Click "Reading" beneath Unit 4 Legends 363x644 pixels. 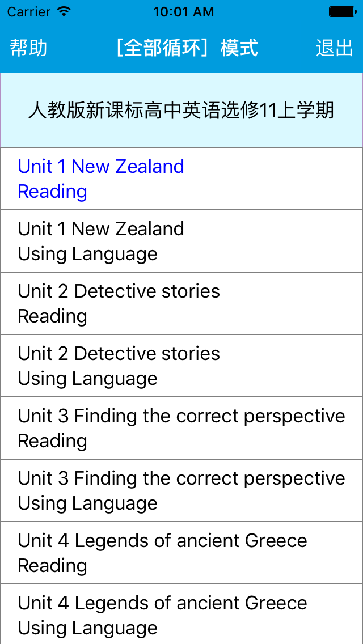[x=53, y=566]
